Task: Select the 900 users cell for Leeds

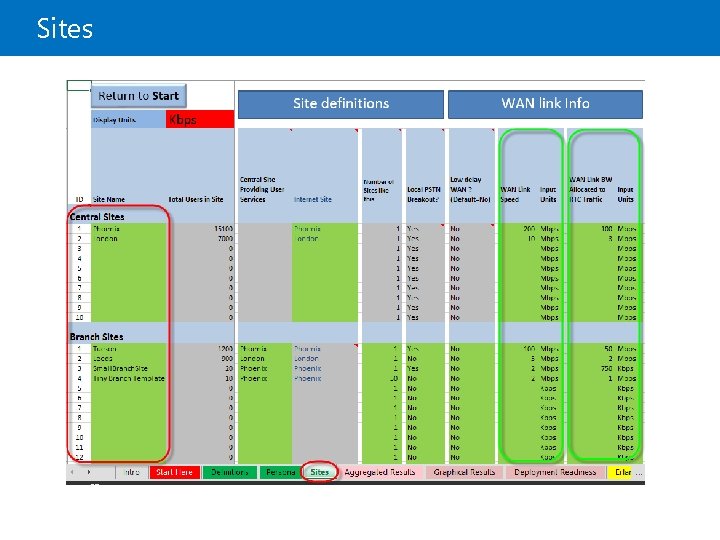Action: coord(201,359)
